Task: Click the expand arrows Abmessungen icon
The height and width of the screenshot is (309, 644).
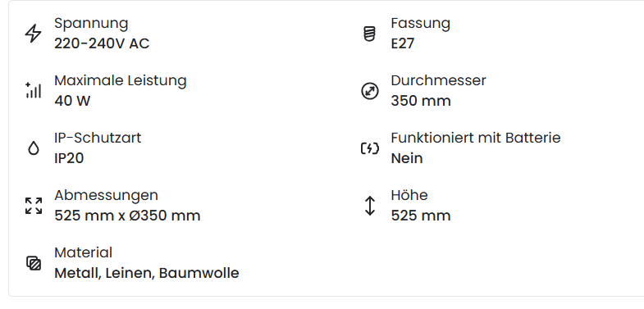Action: [x=34, y=206]
